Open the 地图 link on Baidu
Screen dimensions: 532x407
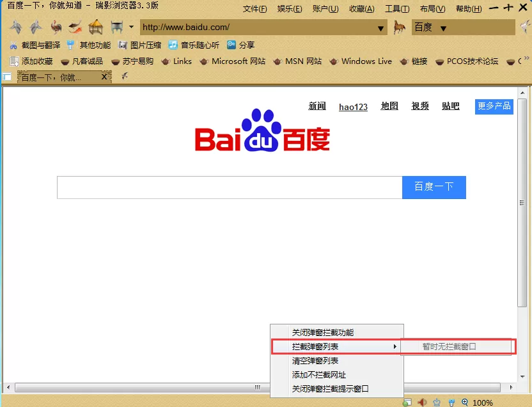coord(389,106)
